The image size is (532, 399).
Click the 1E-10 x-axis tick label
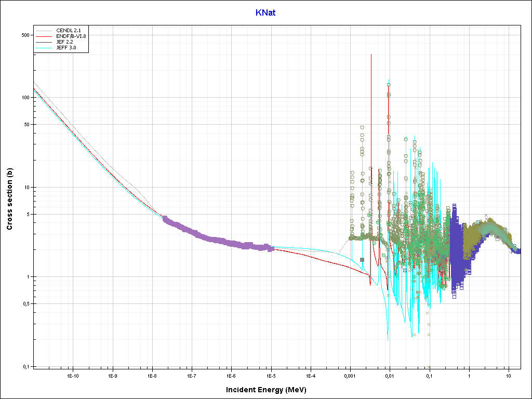[73, 375]
